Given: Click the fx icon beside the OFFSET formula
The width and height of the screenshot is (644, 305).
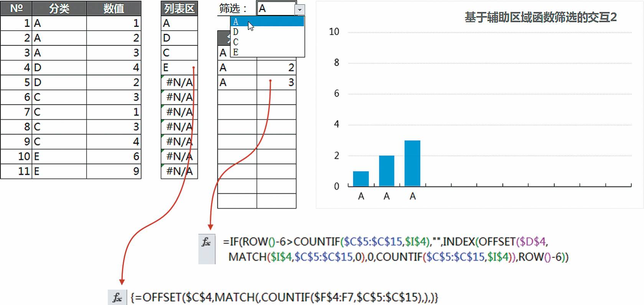Looking at the screenshot, I should [117, 297].
